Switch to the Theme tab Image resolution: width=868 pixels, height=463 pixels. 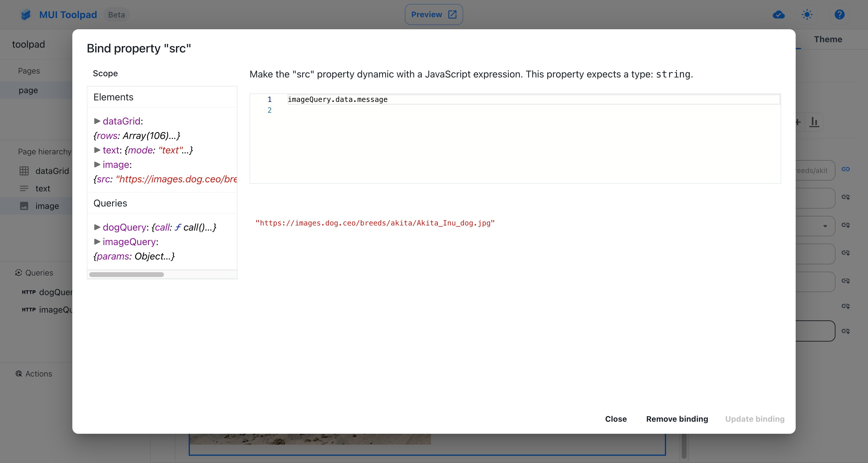coord(828,39)
